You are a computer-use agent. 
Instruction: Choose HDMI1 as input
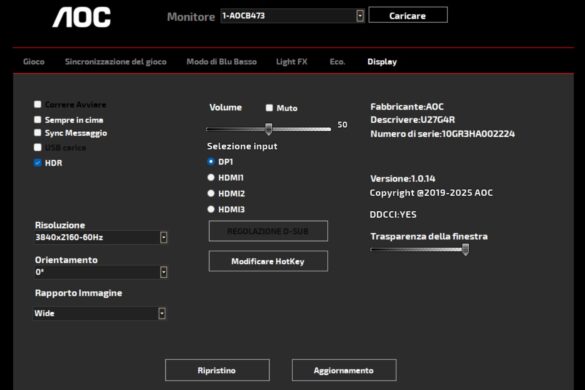211,178
